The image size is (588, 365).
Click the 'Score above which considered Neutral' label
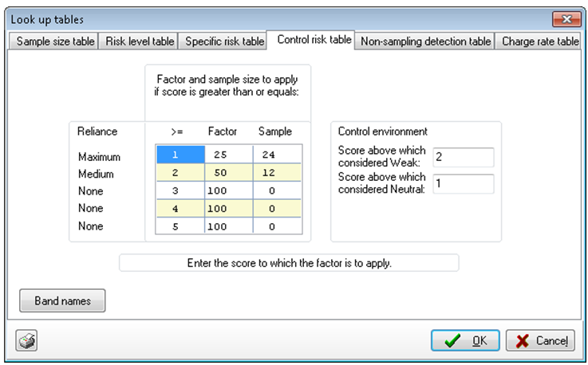(381, 182)
